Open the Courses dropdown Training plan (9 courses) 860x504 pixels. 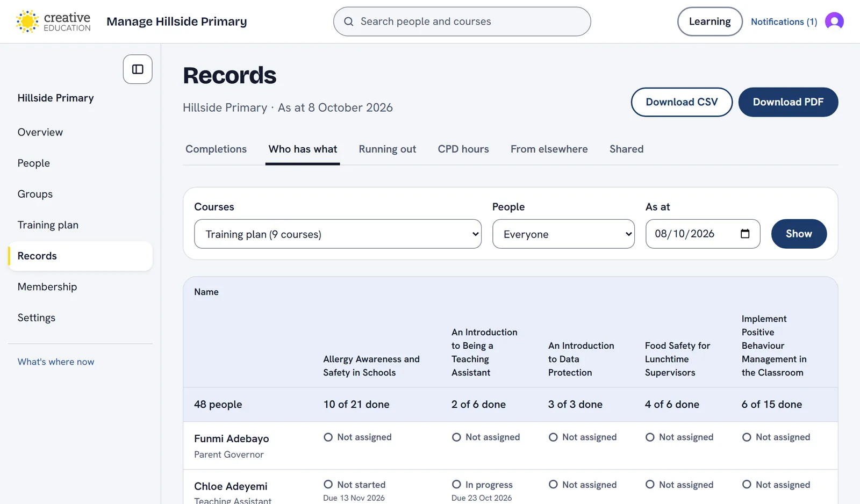(x=338, y=234)
